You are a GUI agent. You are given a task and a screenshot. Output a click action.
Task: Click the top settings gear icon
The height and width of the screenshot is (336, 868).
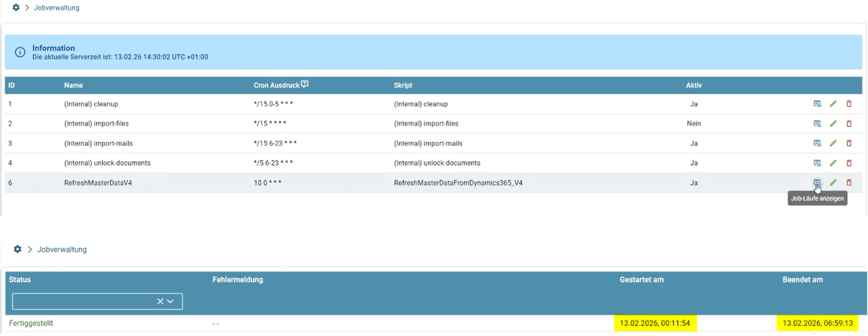[16, 7]
